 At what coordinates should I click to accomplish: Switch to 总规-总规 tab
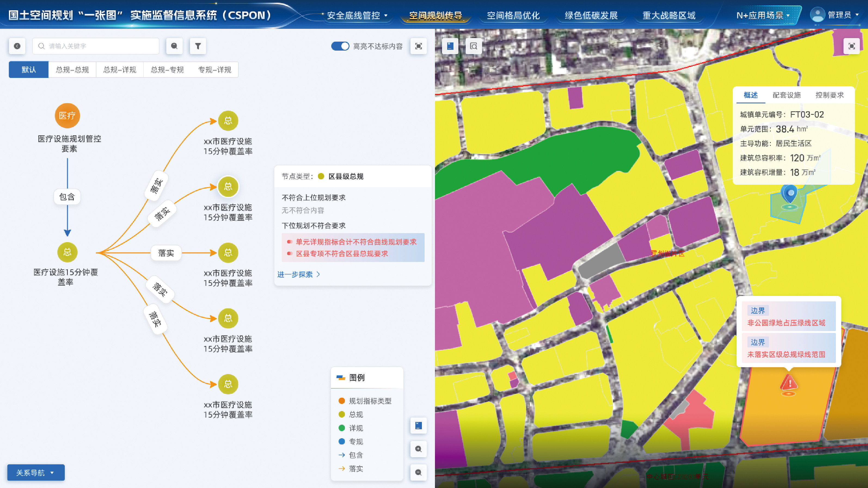click(72, 70)
